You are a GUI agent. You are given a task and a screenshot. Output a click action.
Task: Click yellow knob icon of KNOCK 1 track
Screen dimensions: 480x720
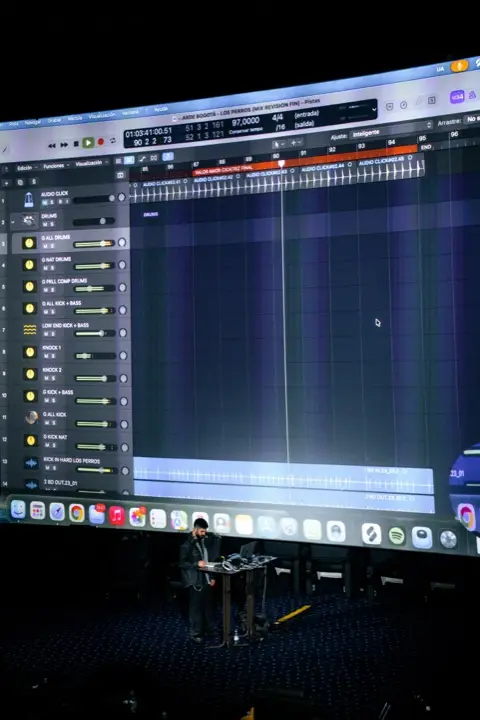coord(30,352)
